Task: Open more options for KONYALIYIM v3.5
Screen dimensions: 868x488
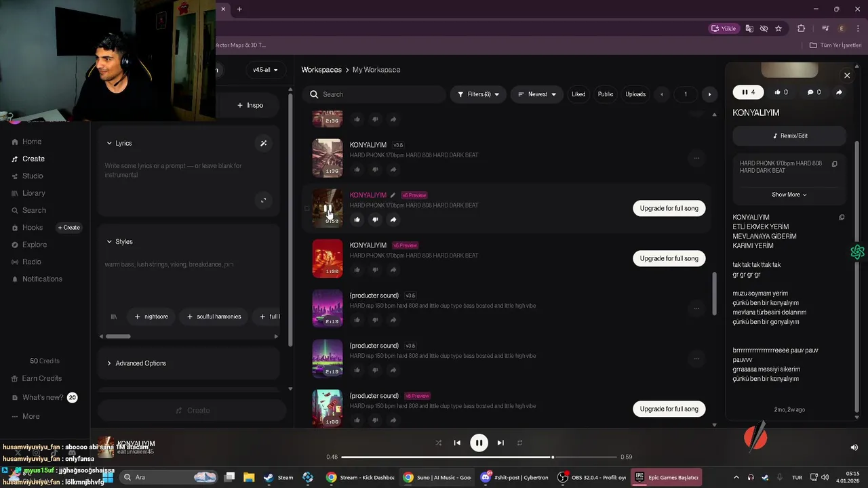Action: click(696, 158)
